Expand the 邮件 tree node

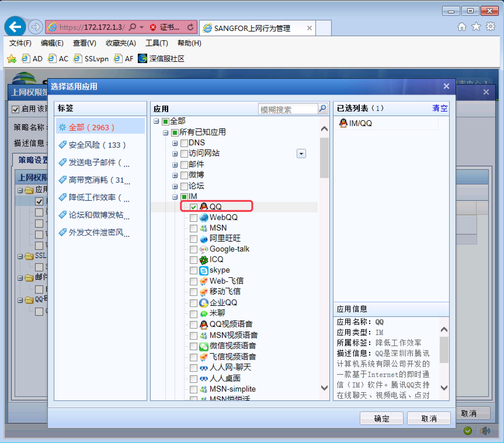pos(175,165)
